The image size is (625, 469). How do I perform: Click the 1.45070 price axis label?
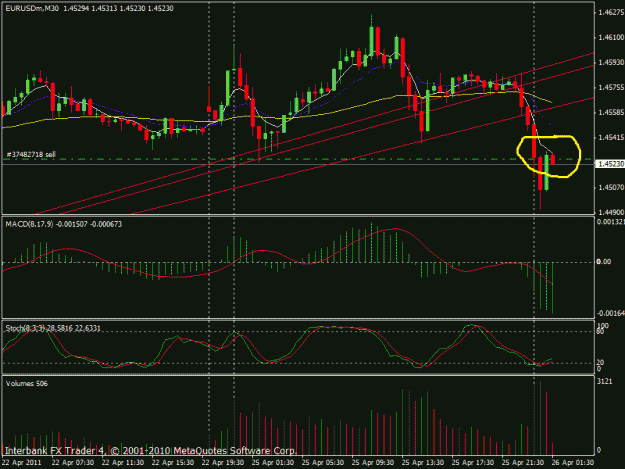[611, 187]
